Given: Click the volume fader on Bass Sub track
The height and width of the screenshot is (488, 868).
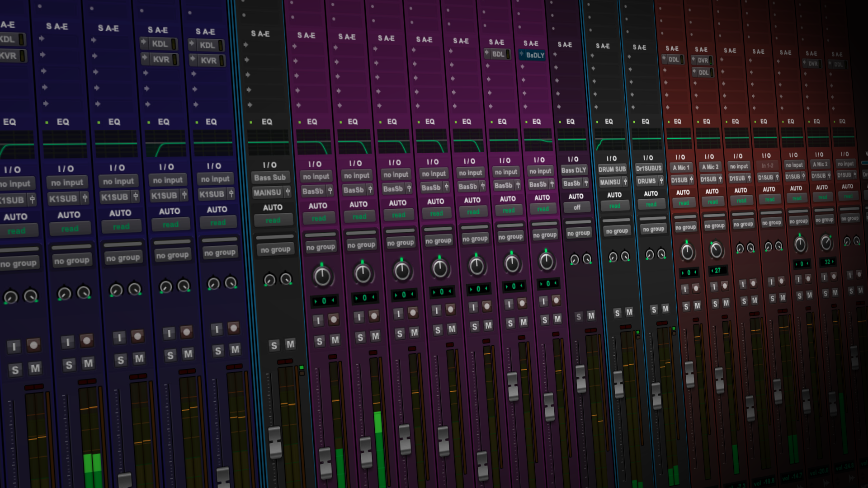Looking at the screenshot, I should (275, 442).
